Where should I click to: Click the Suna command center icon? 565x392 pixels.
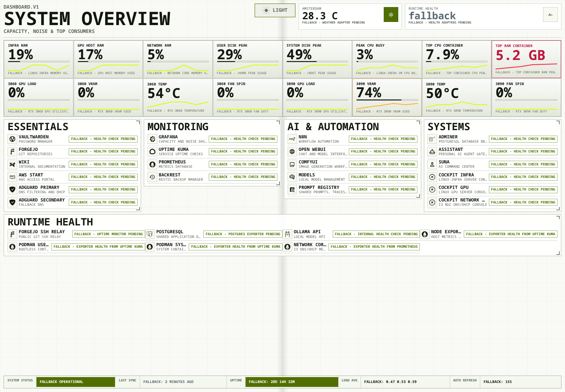click(x=432, y=164)
